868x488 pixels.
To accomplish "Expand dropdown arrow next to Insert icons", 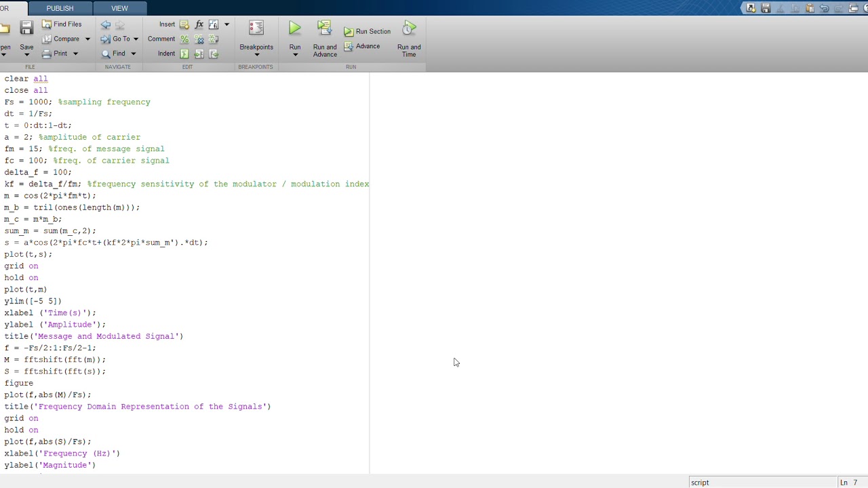I will [x=226, y=24].
